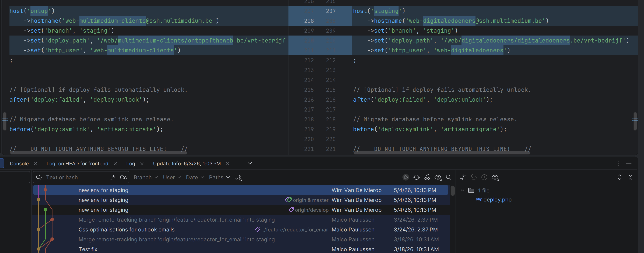
Task: Open tool window options three-dot menu
Action: click(x=618, y=163)
